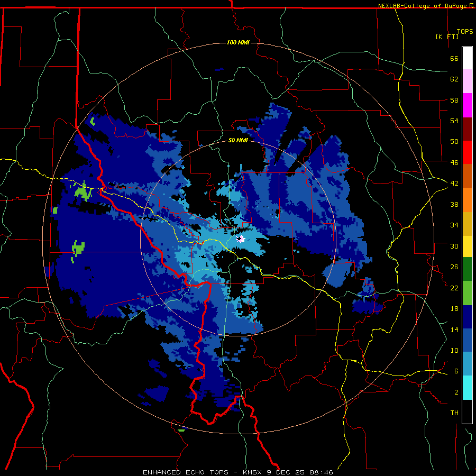
Task: Select the cyan legend swatch
Action: point(467,387)
